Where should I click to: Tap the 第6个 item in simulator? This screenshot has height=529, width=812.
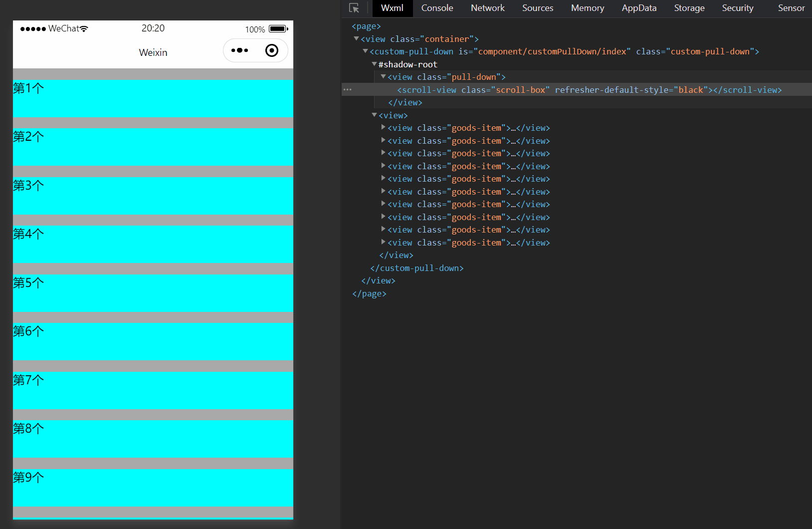pos(153,342)
